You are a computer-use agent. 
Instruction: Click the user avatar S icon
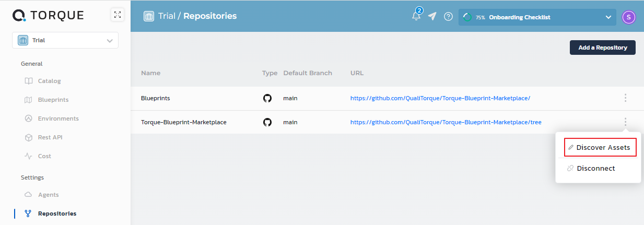tap(629, 17)
